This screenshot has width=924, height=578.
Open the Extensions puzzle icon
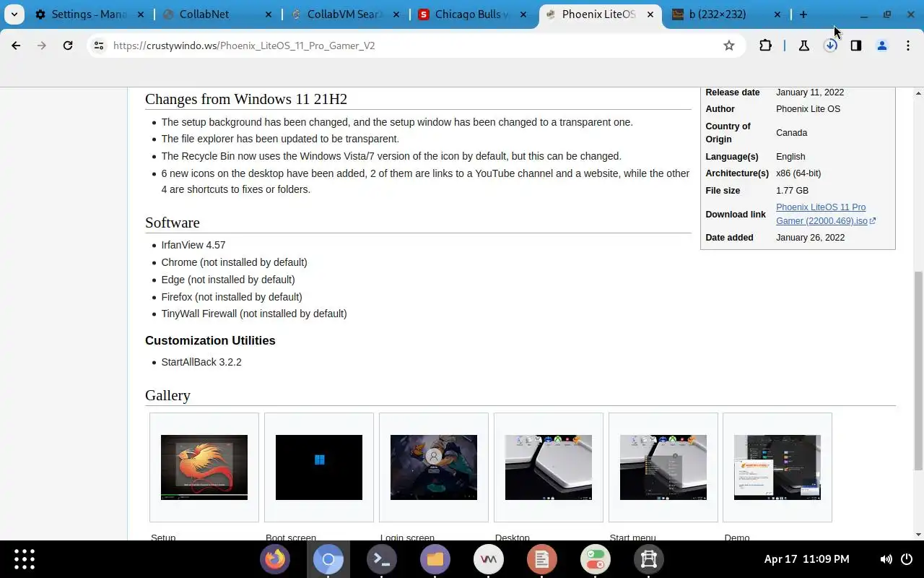coord(765,46)
